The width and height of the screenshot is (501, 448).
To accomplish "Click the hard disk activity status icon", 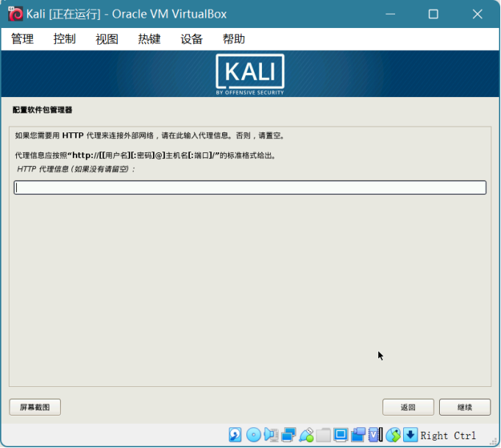I will [x=235, y=435].
